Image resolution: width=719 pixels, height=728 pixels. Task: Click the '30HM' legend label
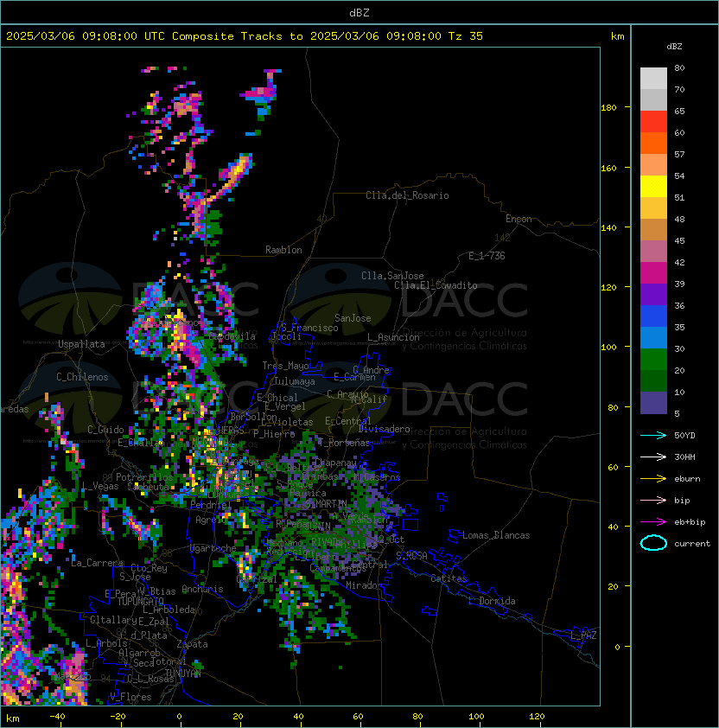pos(684,457)
